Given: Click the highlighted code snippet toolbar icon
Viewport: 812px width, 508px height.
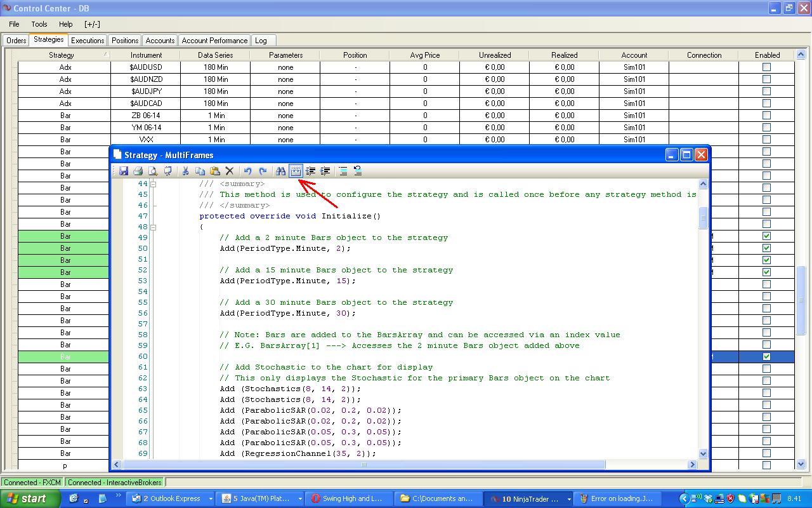Looking at the screenshot, I should click(296, 171).
